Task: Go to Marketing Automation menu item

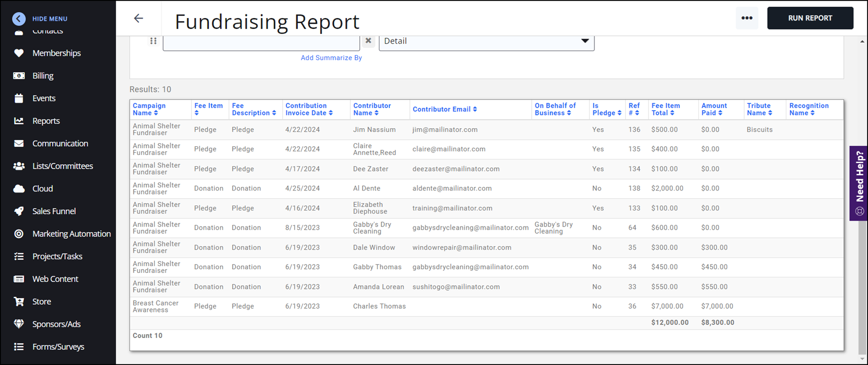Action: coord(71,234)
